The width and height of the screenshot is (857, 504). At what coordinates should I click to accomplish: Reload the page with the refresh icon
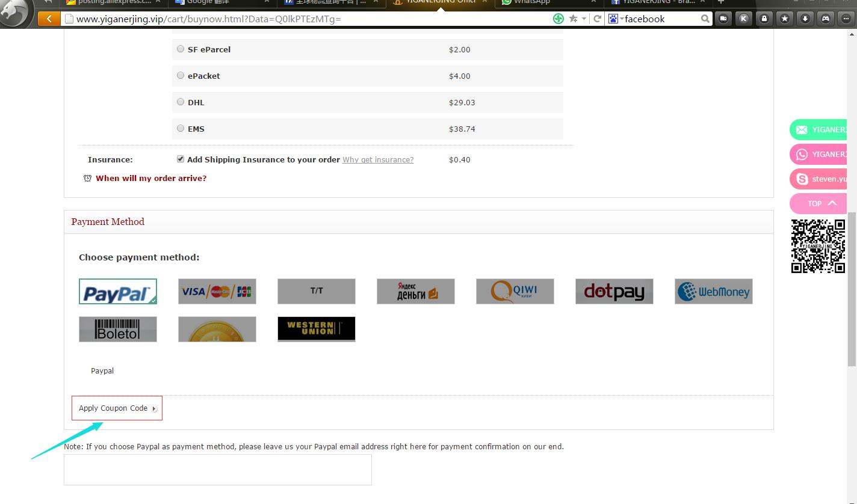(x=597, y=19)
